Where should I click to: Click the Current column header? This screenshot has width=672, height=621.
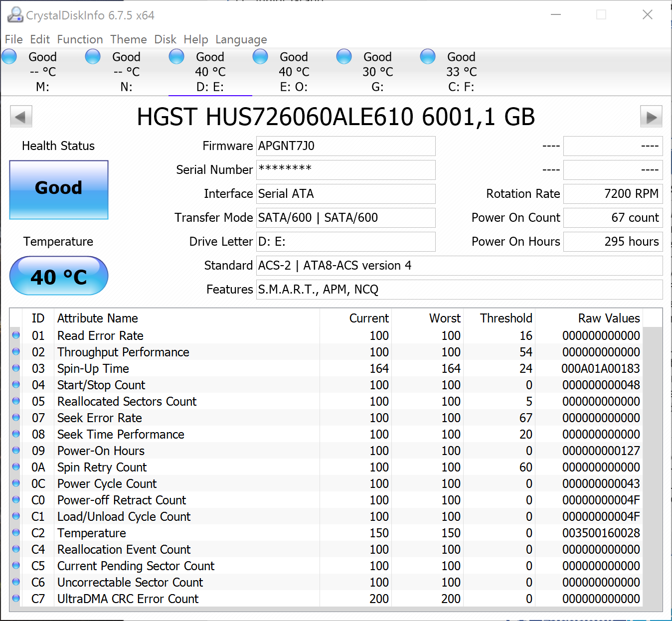pyautogui.click(x=355, y=318)
